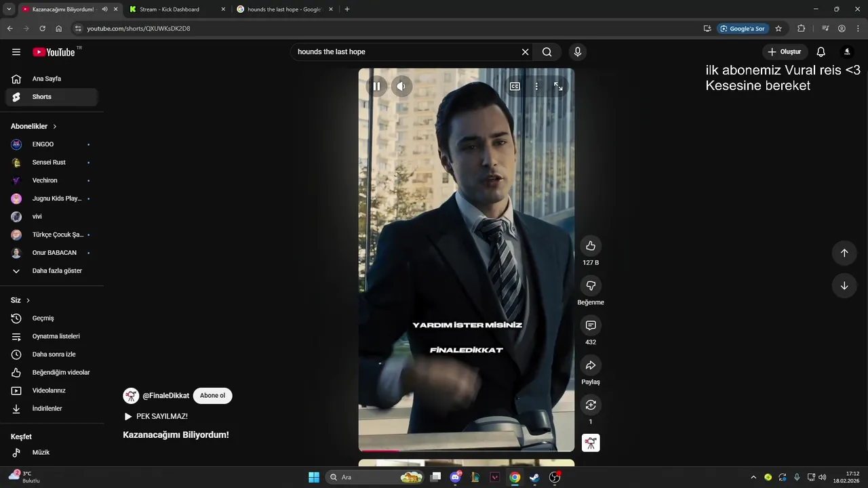Mute the Shorts video volume
Screen dimensions: 868x488
tap(401, 86)
